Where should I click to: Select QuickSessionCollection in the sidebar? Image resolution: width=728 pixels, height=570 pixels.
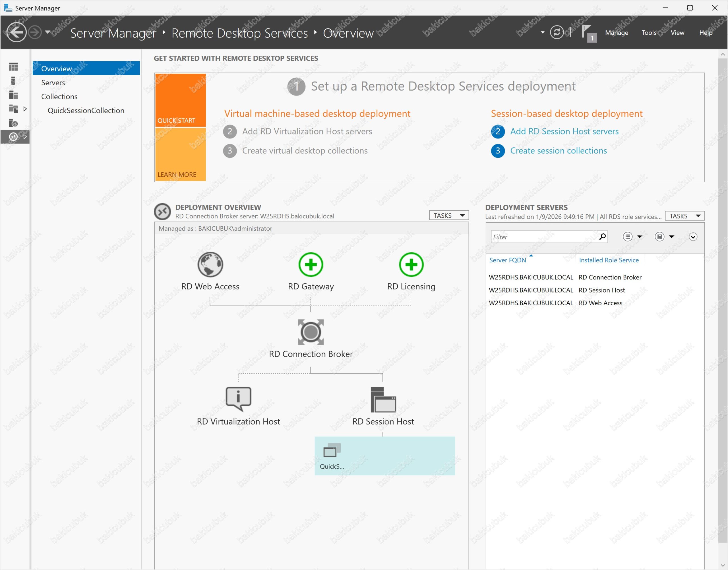86,111
